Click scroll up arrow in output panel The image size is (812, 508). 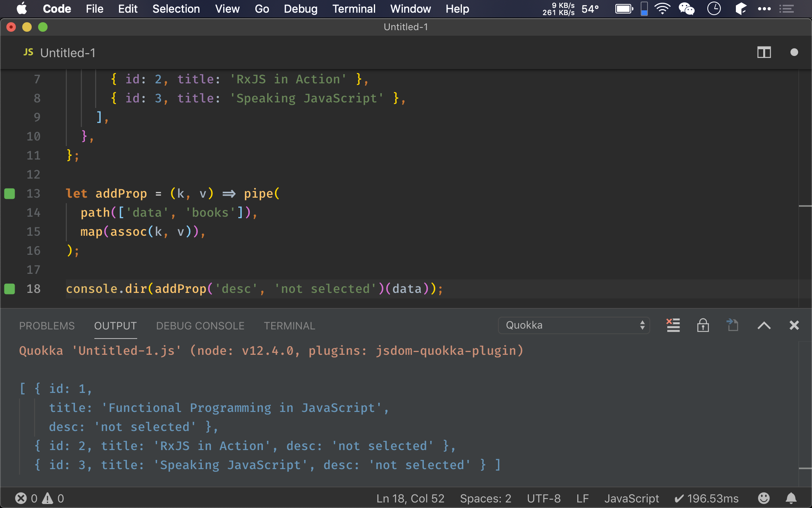(x=764, y=325)
